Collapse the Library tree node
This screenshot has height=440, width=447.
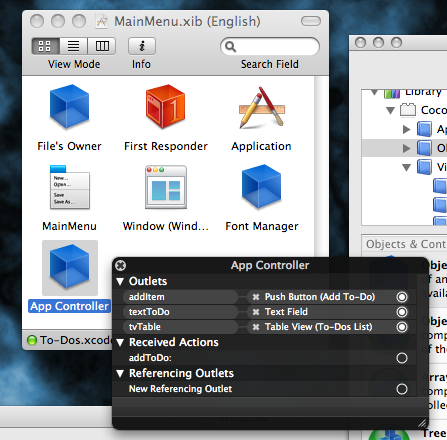pos(375,92)
